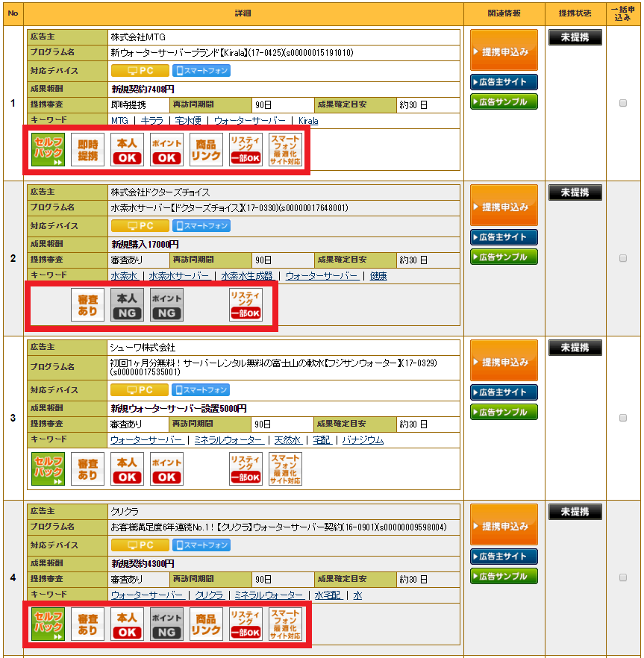Screen dimensions: 644x658
Task: Open 広告サンプル for ドクターズチョイス program
Action: 504,257
